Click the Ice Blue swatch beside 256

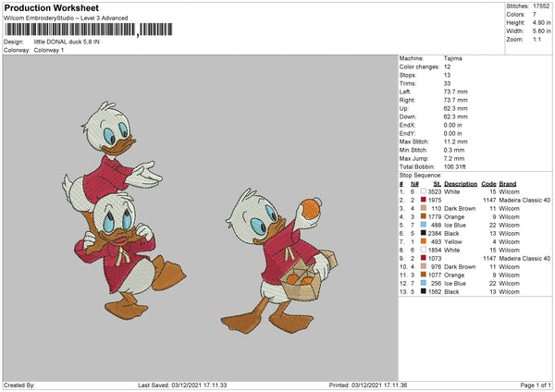click(x=423, y=283)
